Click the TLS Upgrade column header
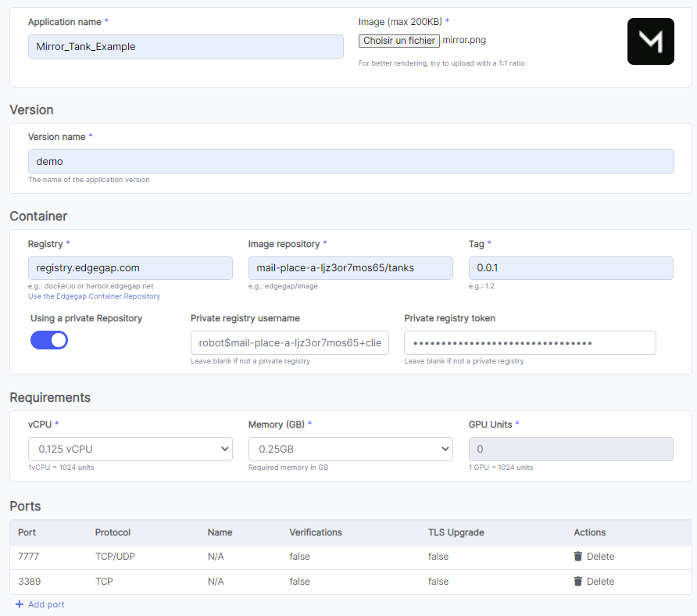Image resolution: width=697 pixels, height=616 pixels. [x=456, y=532]
